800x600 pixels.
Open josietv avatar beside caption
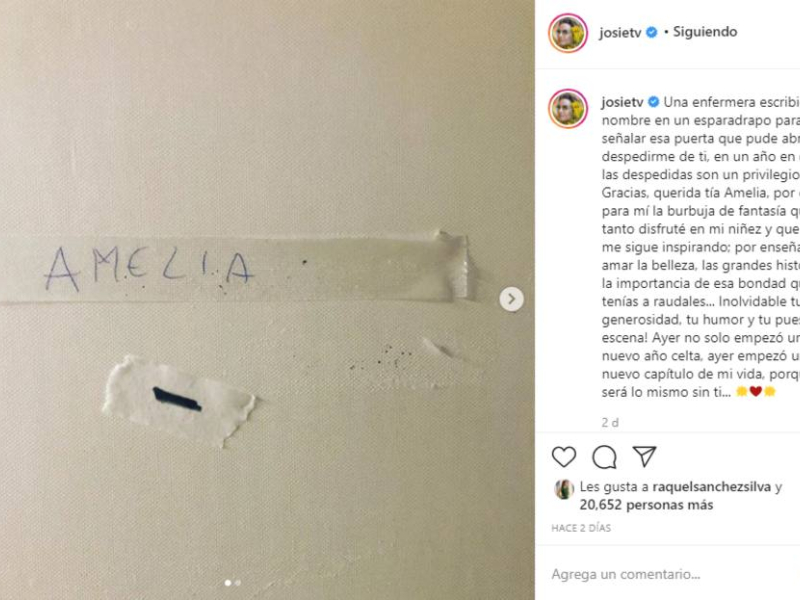coord(568,109)
